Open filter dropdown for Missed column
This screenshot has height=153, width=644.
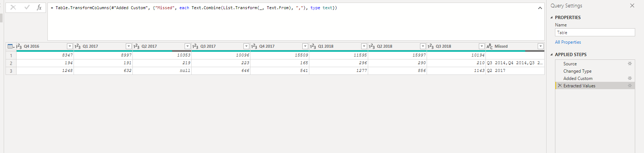coord(541,46)
